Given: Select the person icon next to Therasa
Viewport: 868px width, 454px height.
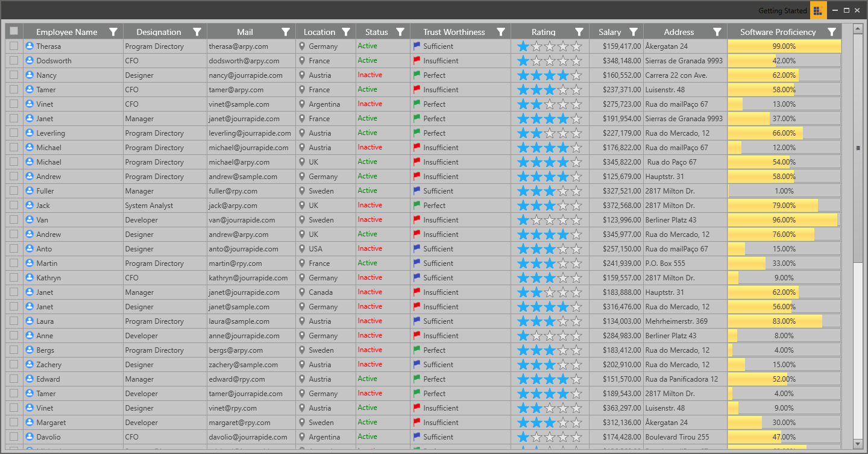Looking at the screenshot, I should [x=29, y=46].
